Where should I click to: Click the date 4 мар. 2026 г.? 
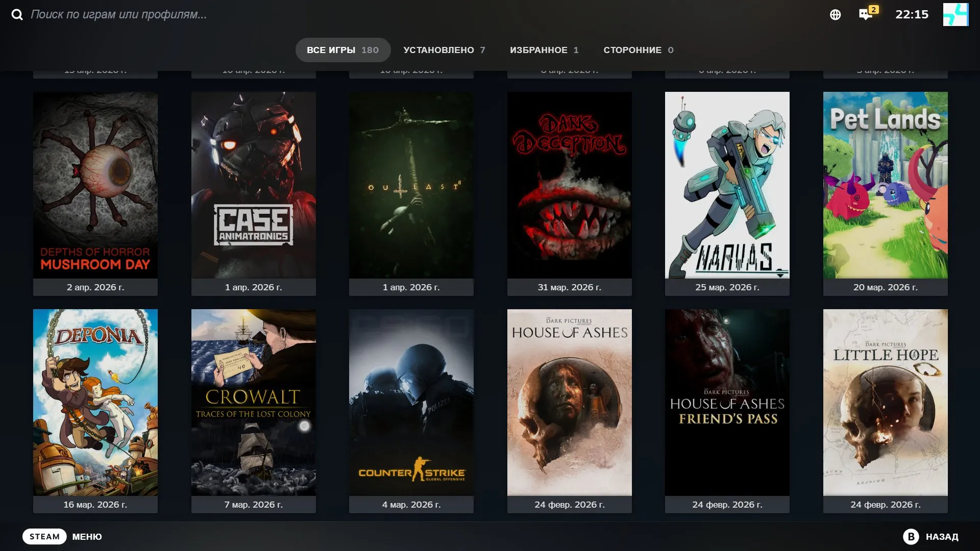tap(411, 505)
